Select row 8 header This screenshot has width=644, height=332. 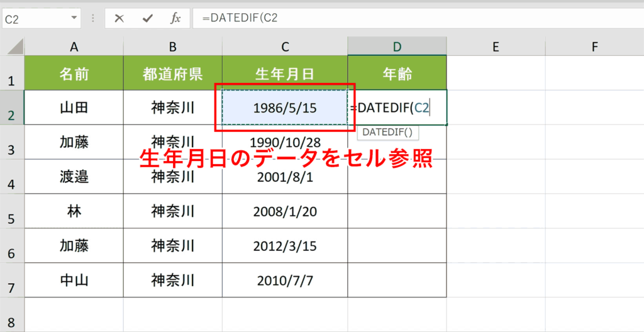click(x=12, y=315)
